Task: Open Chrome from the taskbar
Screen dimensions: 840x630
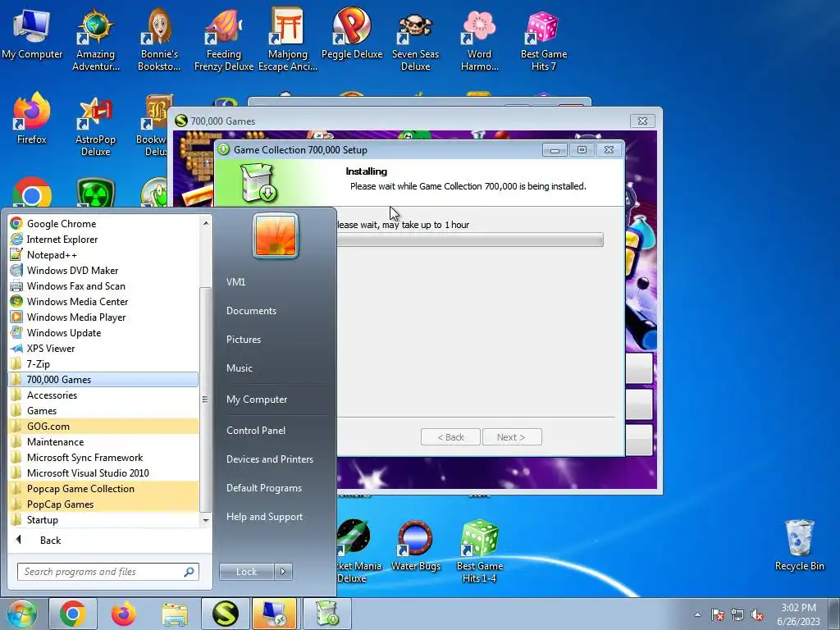Action: coord(73,614)
